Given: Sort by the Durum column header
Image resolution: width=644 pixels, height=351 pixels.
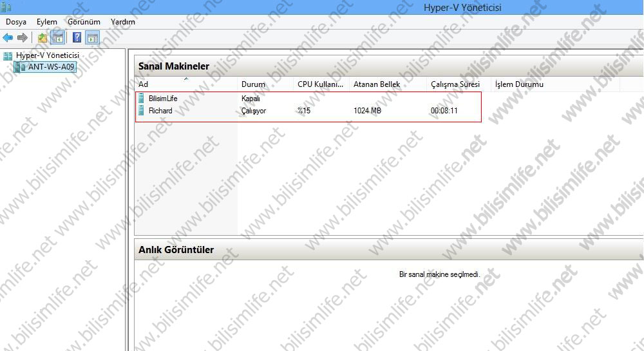Looking at the screenshot, I should 253,84.
